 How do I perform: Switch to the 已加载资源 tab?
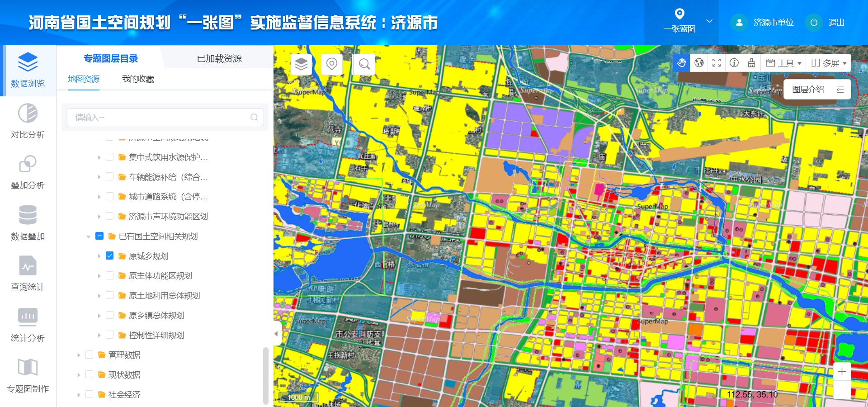click(219, 58)
